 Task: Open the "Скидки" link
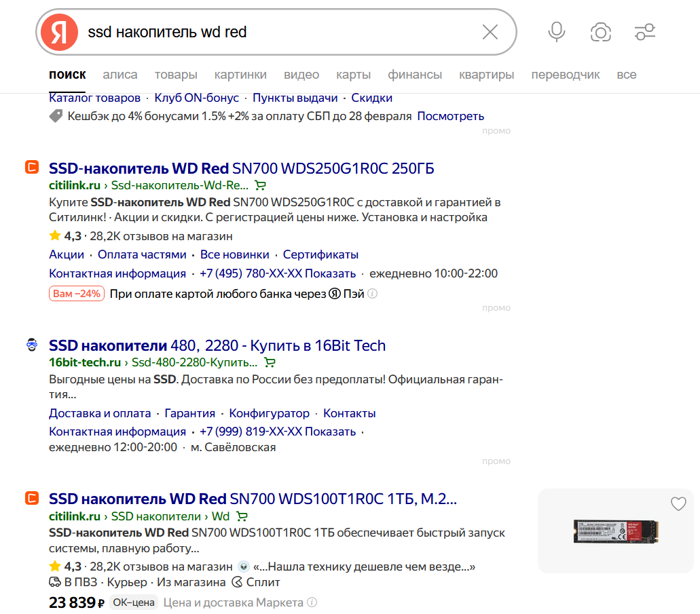[x=372, y=98]
